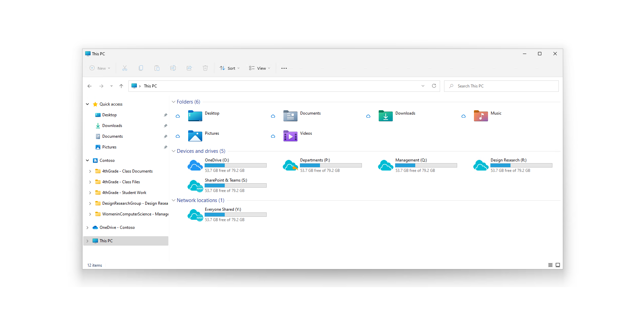The height and width of the screenshot is (325, 644).
Task: Open the Departments (P:) drive
Action: tap(315, 160)
